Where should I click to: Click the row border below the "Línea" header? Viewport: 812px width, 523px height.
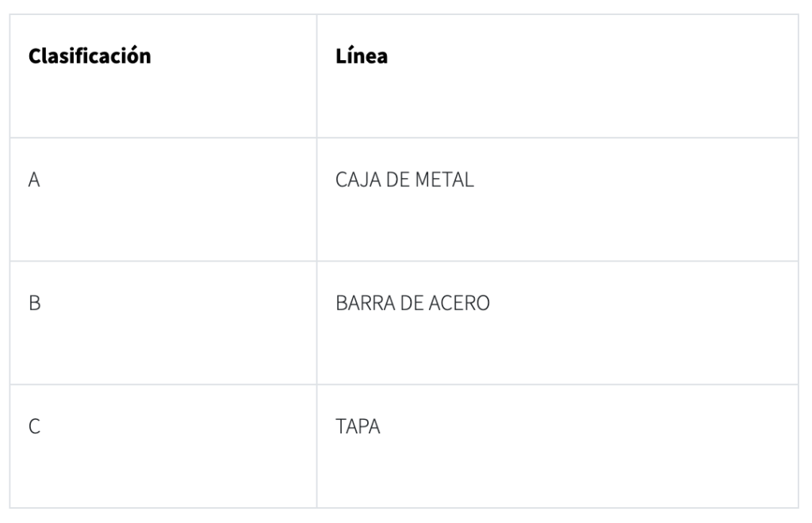point(557,137)
